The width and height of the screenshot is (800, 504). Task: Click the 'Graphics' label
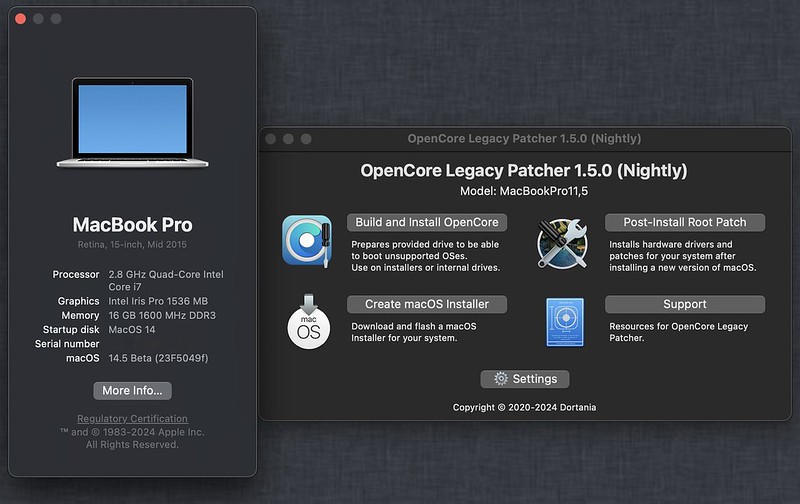pos(78,301)
